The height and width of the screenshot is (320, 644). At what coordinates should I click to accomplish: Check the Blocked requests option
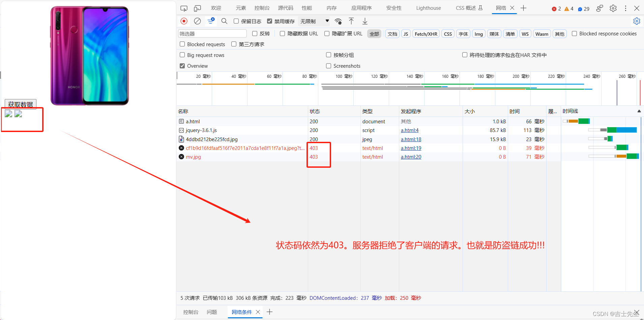(x=182, y=44)
